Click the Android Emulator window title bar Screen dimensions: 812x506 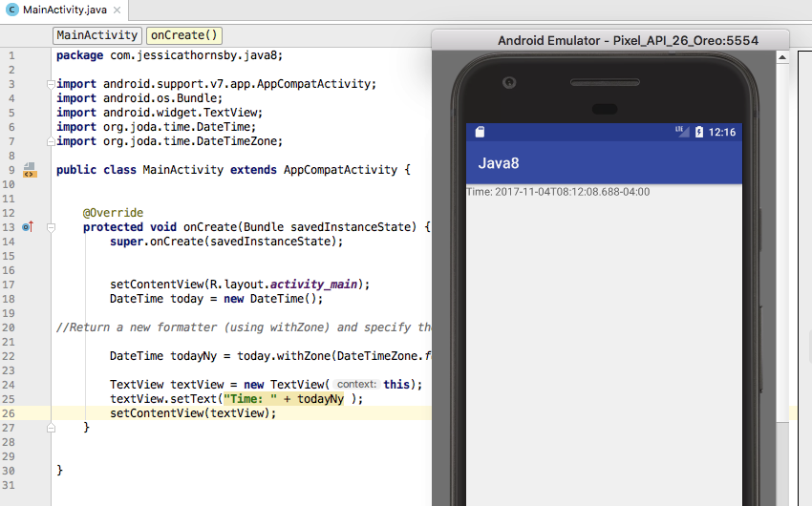tap(610, 40)
